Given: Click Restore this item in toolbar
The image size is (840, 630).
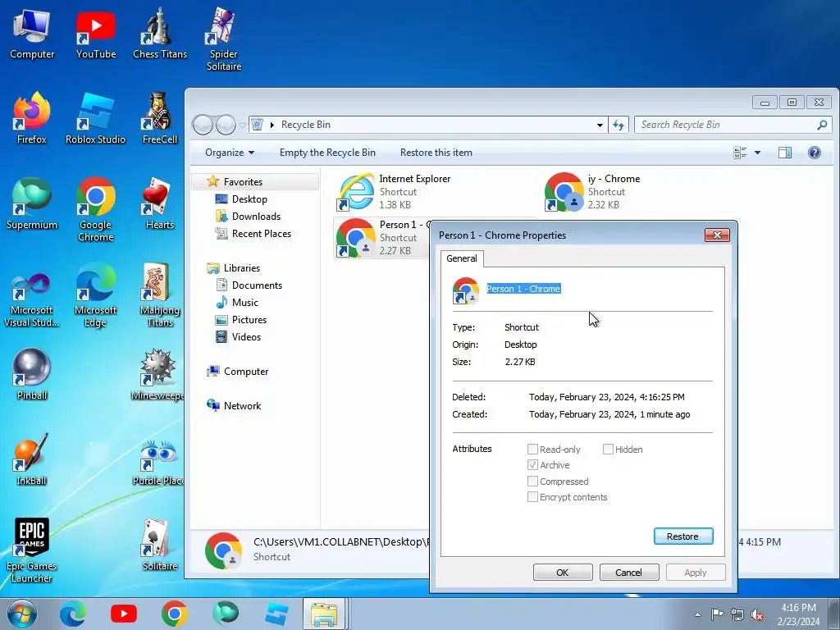Looking at the screenshot, I should pyautogui.click(x=436, y=153).
